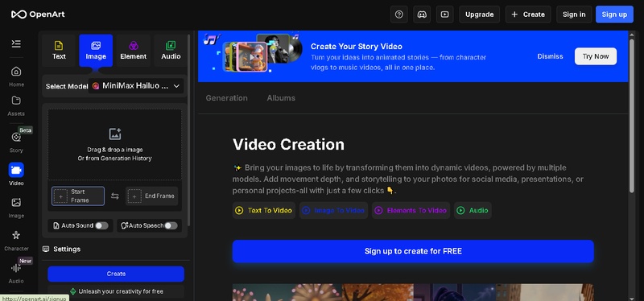
Task: Click the Elements To Video chip
Action: (x=411, y=210)
